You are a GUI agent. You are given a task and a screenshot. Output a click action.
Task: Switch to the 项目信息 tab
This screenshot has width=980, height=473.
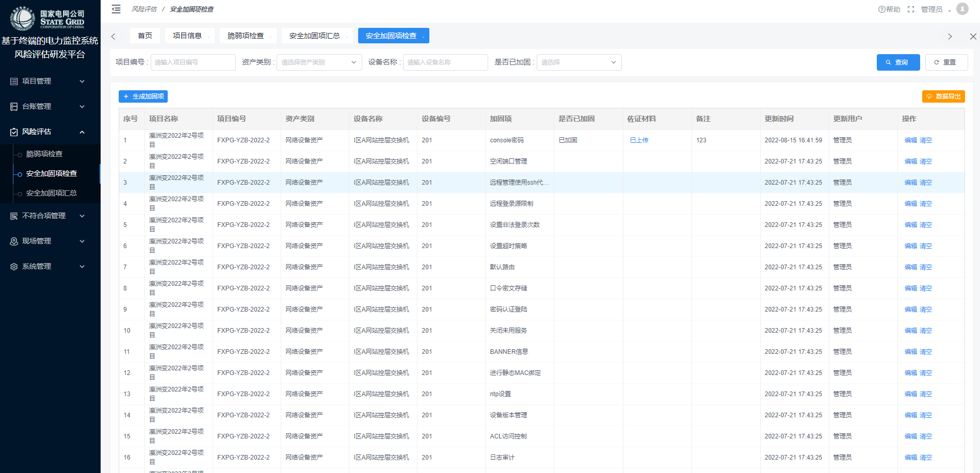pos(190,36)
